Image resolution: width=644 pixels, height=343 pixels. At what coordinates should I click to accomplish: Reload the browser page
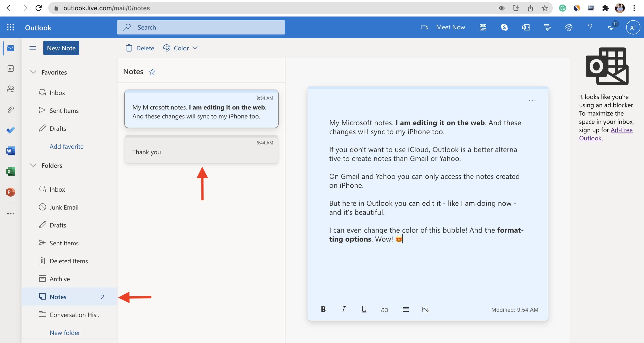(x=38, y=8)
